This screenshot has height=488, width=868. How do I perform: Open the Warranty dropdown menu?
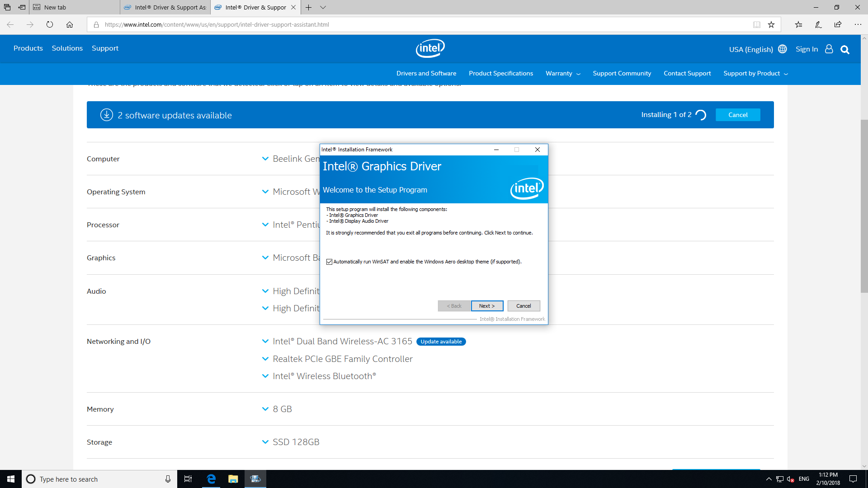563,73
